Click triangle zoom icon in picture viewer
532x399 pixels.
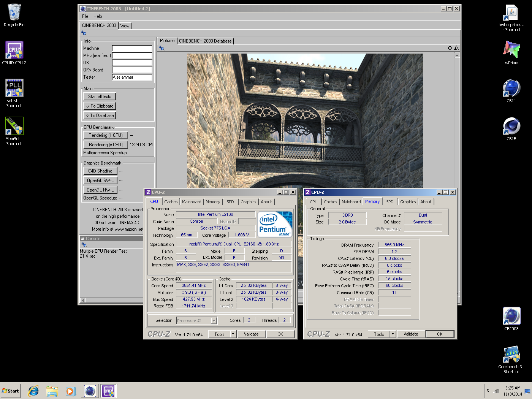456,48
